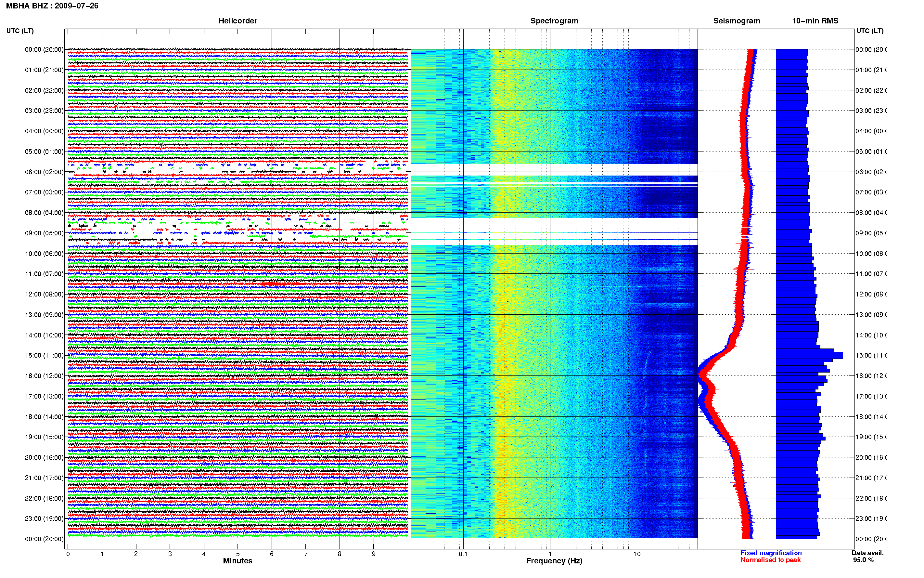Click the left UTC (LT) axis label

coord(20,31)
